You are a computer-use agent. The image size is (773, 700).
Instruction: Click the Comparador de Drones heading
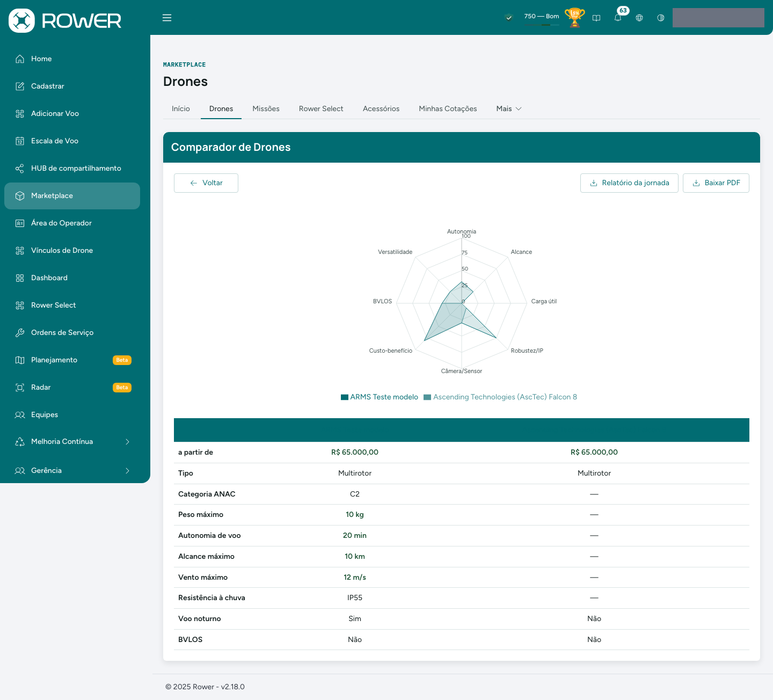coord(231,148)
